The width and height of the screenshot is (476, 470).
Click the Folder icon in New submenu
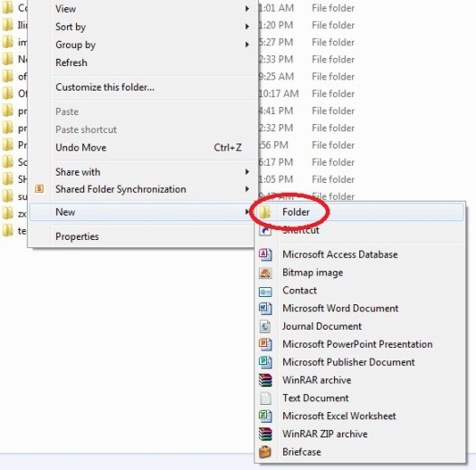[265, 212]
